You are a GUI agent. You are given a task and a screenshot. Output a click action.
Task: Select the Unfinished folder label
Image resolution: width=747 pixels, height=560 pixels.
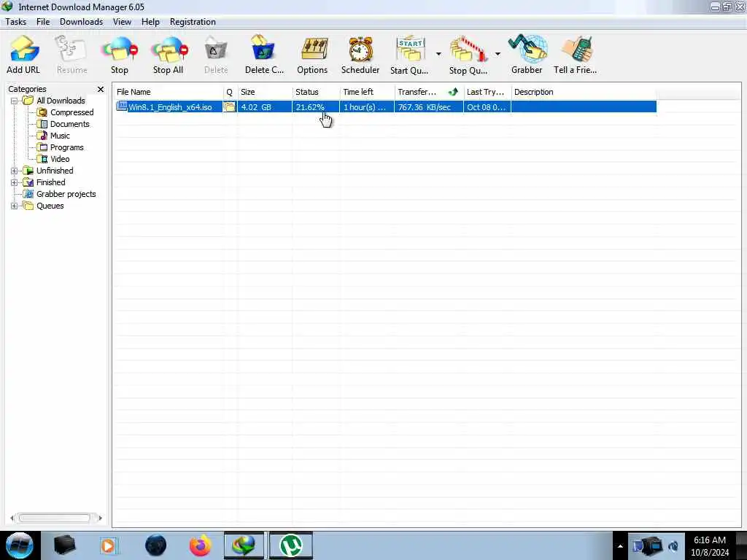(x=55, y=171)
